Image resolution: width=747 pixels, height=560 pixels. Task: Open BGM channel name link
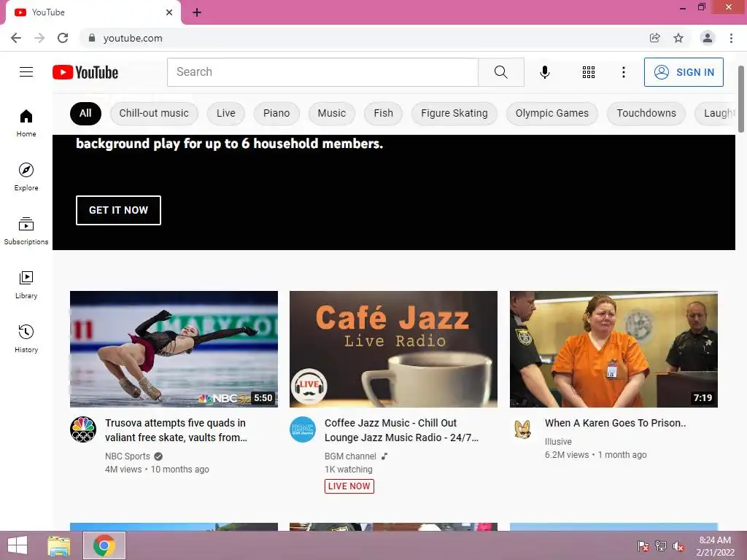pos(351,456)
